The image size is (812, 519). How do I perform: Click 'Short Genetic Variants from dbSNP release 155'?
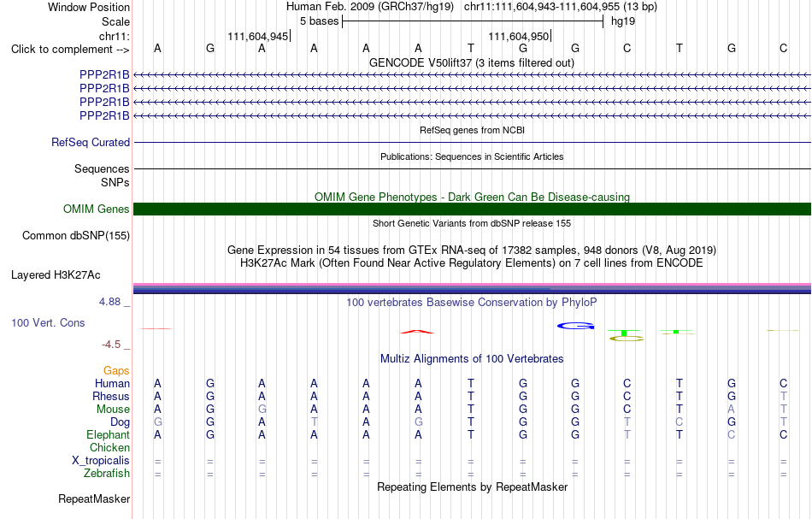click(x=472, y=223)
